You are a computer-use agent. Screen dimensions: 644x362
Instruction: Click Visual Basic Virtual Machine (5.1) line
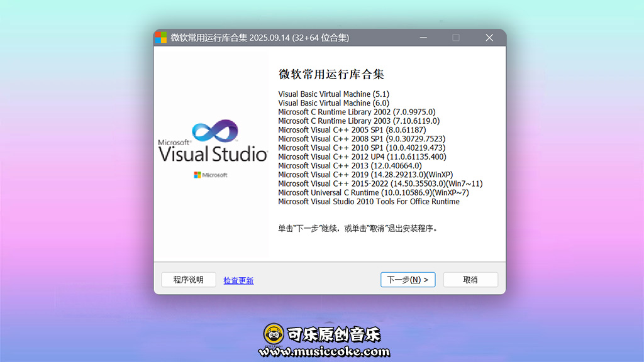333,94
